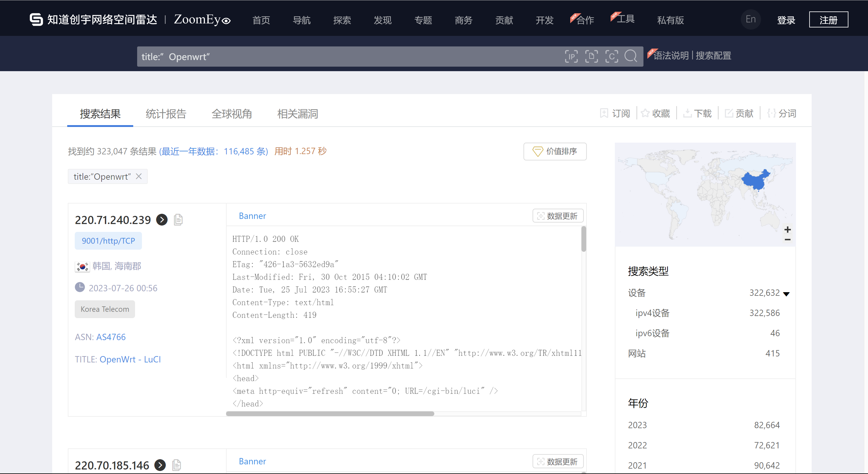Open the 专题 topics menu
The width and height of the screenshot is (868, 474).
(423, 20)
